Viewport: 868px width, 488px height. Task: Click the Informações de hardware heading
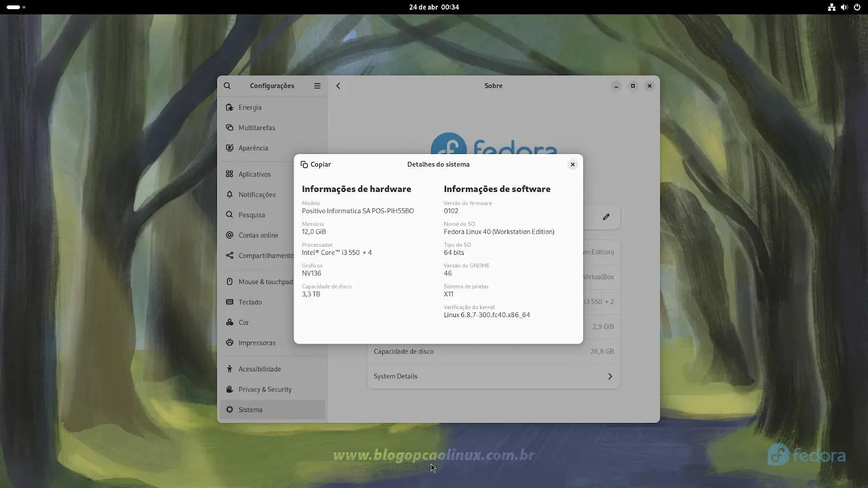coord(356,189)
